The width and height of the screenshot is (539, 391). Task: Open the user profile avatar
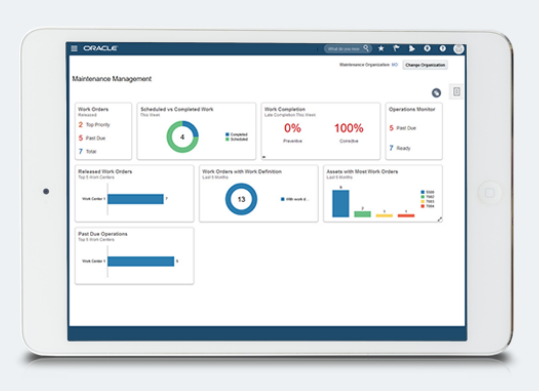459,49
